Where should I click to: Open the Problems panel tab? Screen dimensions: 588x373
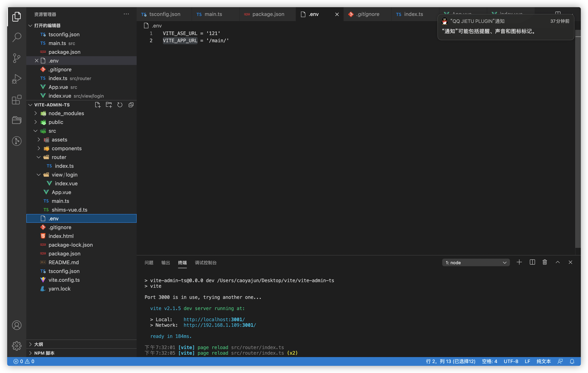149,263
